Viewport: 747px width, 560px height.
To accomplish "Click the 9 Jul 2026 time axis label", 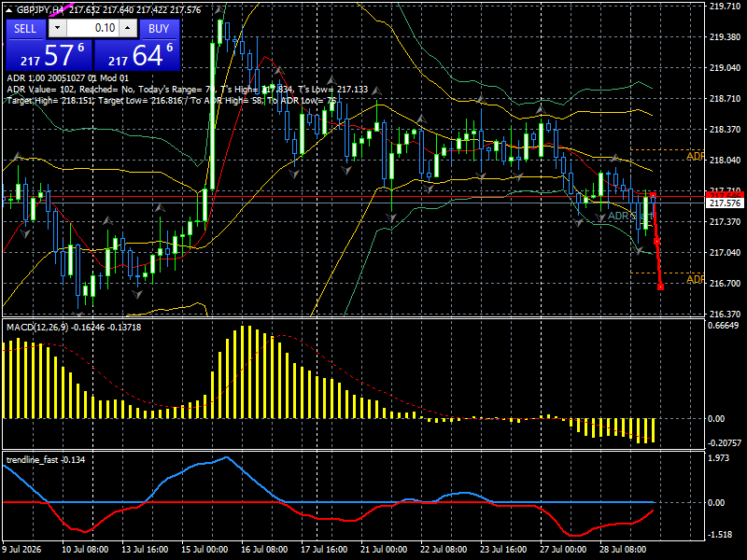I will [21, 550].
